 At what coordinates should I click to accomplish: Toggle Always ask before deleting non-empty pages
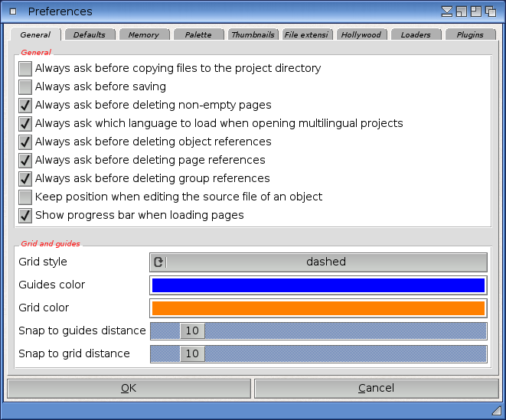coord(25,106)
